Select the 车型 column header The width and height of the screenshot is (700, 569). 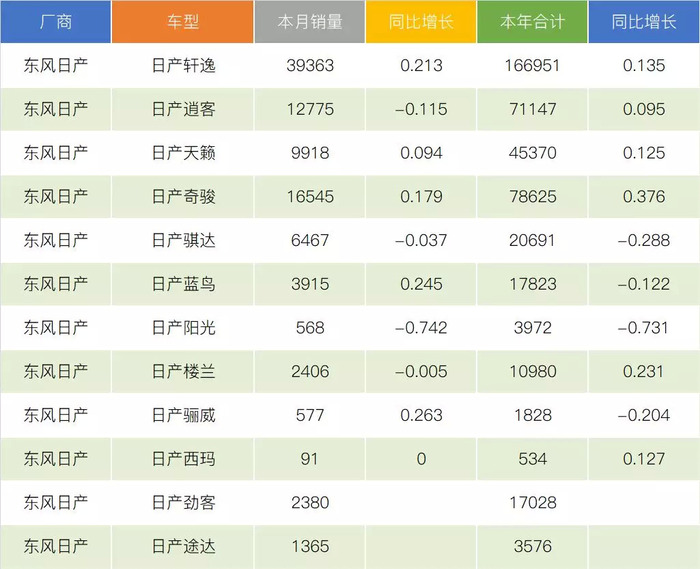[183, 22]
